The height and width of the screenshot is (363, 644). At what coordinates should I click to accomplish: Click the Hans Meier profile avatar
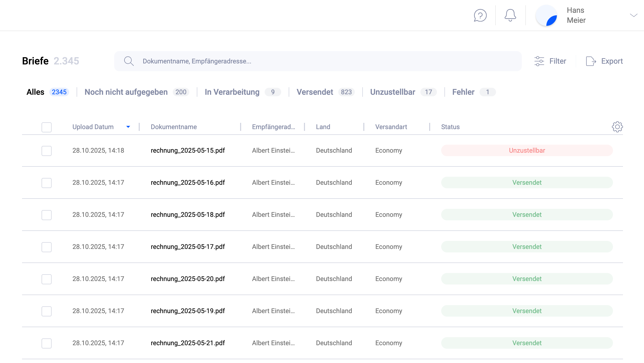tap(547, 16)
